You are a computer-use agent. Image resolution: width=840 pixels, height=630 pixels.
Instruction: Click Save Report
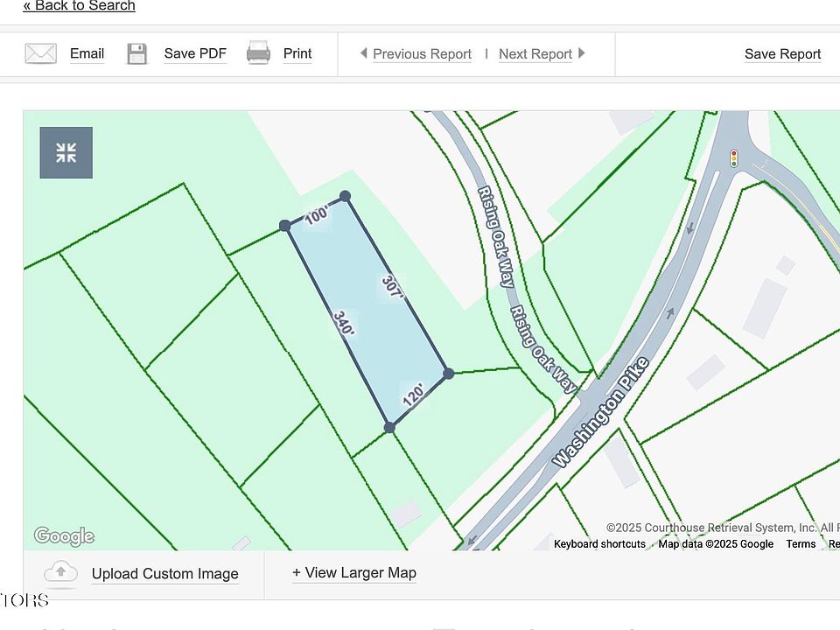(x=782, y=54)
